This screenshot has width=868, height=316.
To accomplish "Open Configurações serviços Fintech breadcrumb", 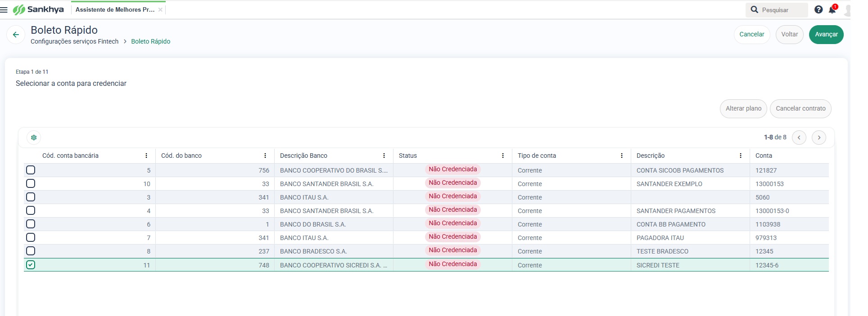I will click(x=74, y=41).
